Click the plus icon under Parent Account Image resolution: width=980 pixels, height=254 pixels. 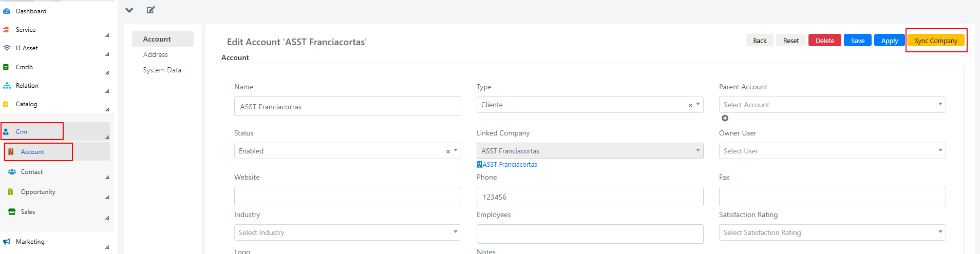pyautogui.click(x=725, y=118)
